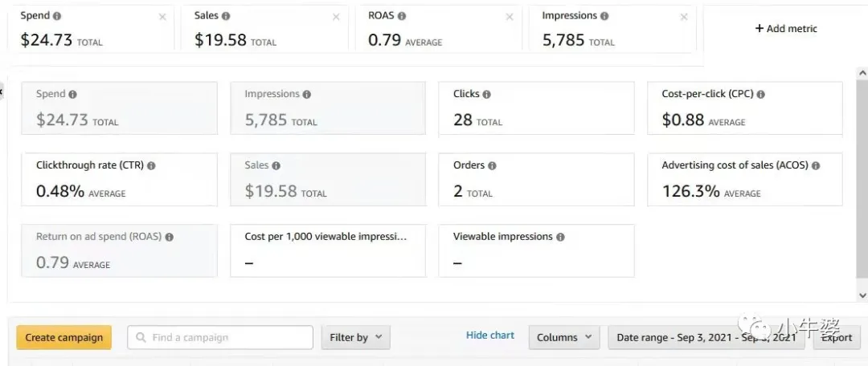Open the Filter by dropdown
868x366 pixels.
(355, 338)
